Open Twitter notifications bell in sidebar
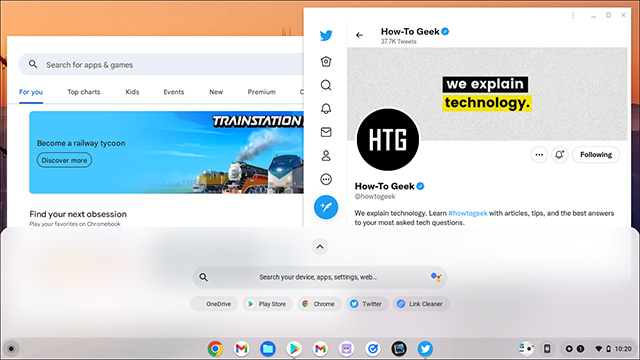 click(326, 109)
